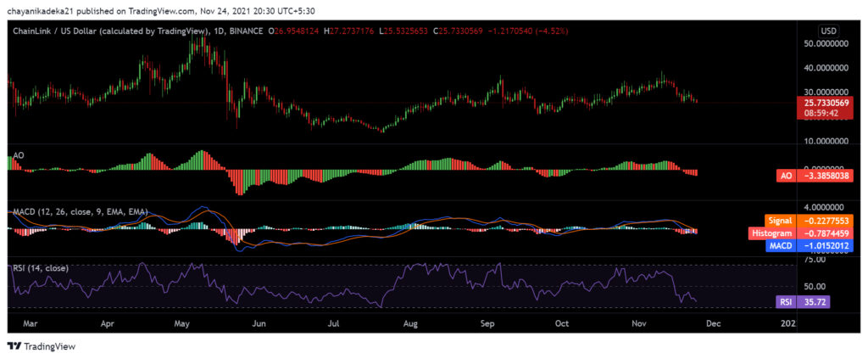The width and height of the screenshot is (868, 359).
Task: Click the orange Signal value tag
Action: (x=809, y=221)
